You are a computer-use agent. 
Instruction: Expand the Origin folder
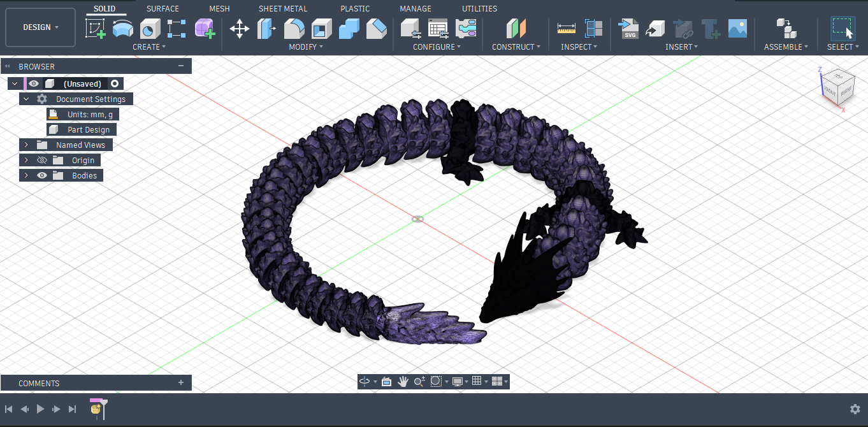26,160
